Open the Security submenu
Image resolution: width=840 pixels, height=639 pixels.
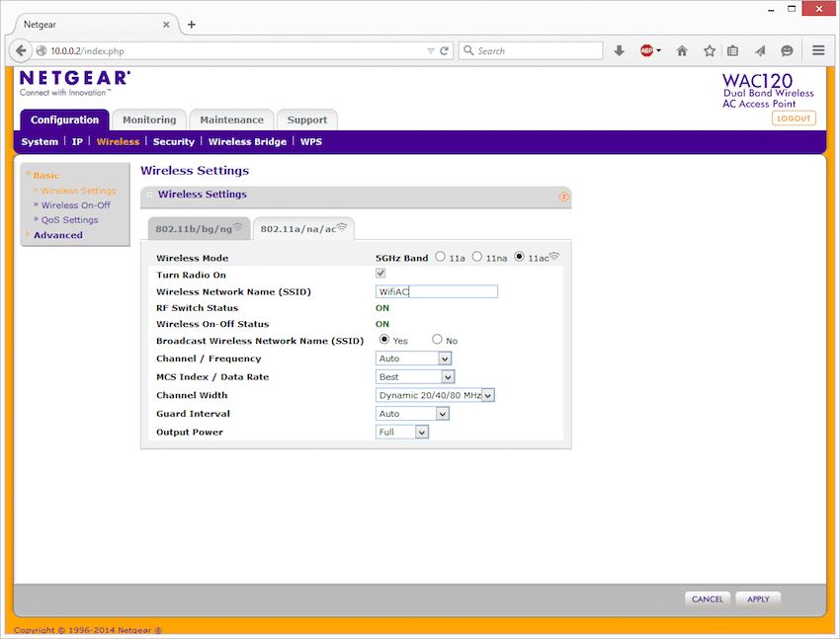(x=174, y=142)
